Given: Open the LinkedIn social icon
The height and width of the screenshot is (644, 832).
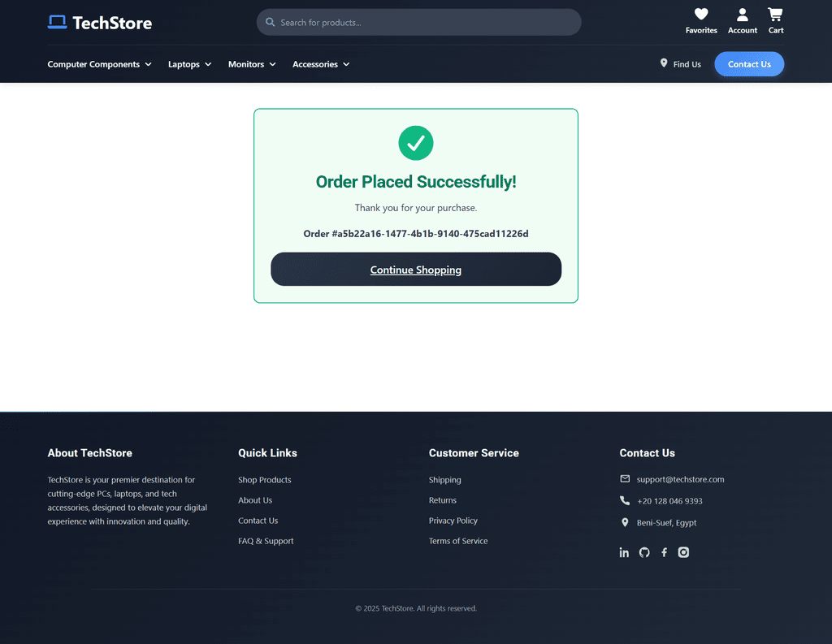Looking at the screenshot, I should (x=624, y=552).
